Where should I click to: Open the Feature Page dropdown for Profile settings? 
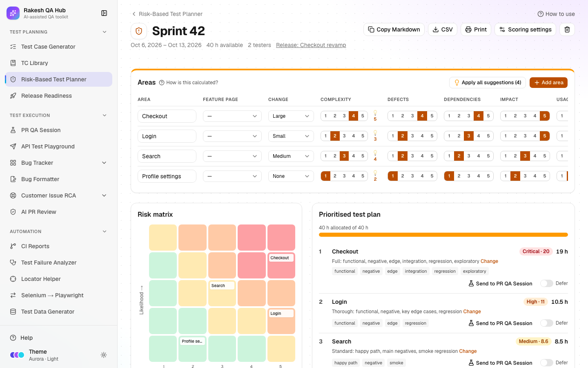click(232, 176)
